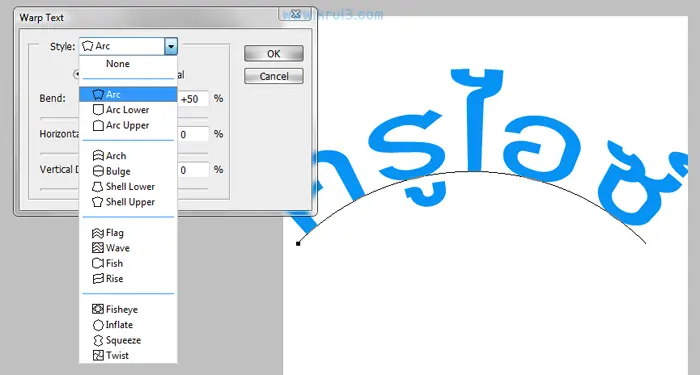Choose the Wave warp icon
The height and width of the screenshot is (375, 700).
point(98,248)
